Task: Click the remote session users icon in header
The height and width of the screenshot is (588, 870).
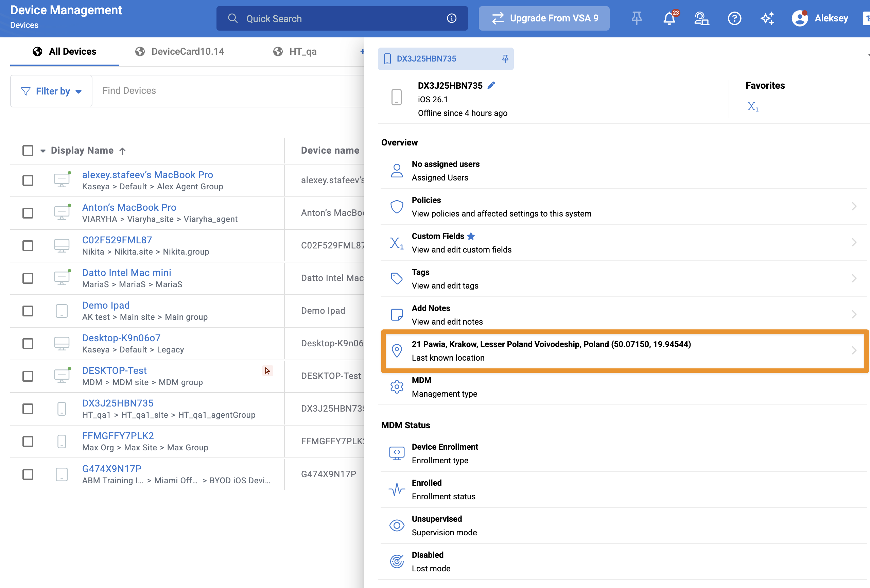Action: 701,18
